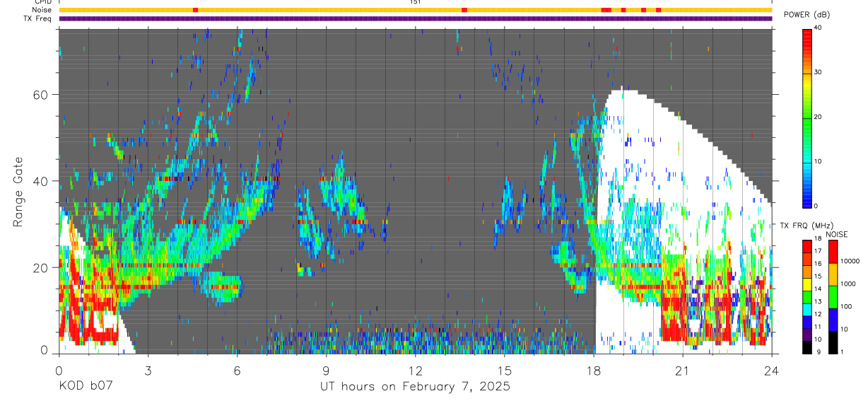Select the 'UT hours on February 7, 2025' label
This screenshot has width=868, height=401.
(415, 387)
